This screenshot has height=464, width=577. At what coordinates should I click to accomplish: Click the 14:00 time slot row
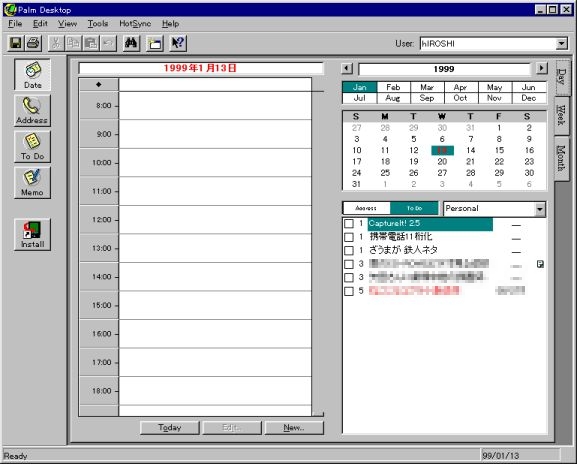click(x=215, y=277)
